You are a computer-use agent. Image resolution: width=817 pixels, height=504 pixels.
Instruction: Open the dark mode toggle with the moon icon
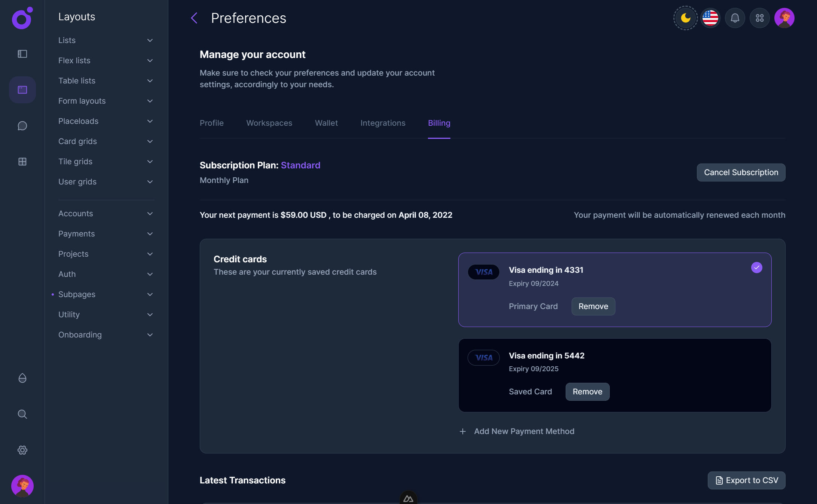[685, 18]
